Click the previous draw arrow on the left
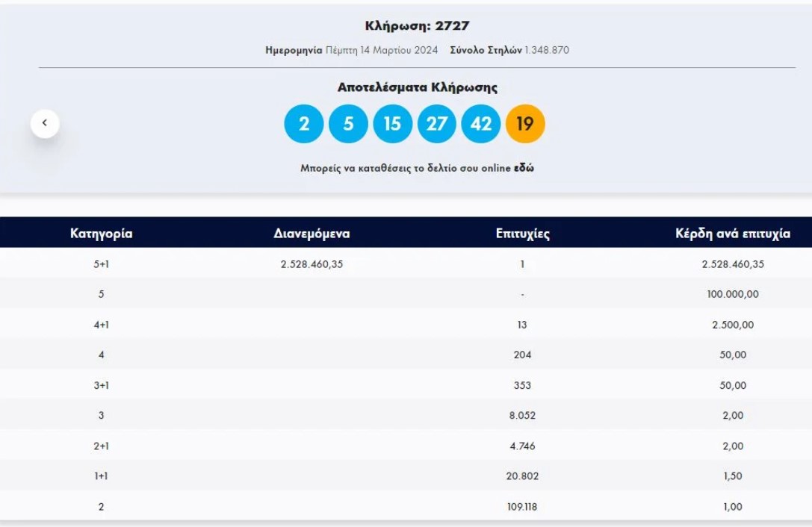 tap(46, 123)
